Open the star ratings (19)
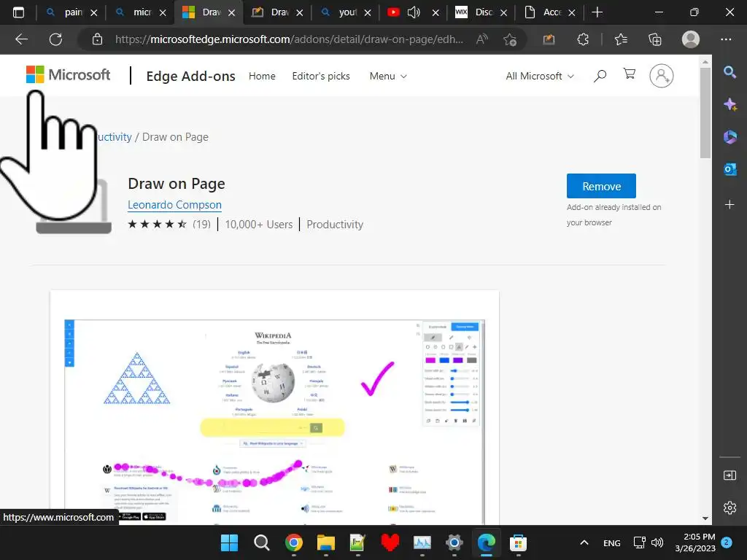The width and height of the screenshot is (747, 560). [169, 225]
